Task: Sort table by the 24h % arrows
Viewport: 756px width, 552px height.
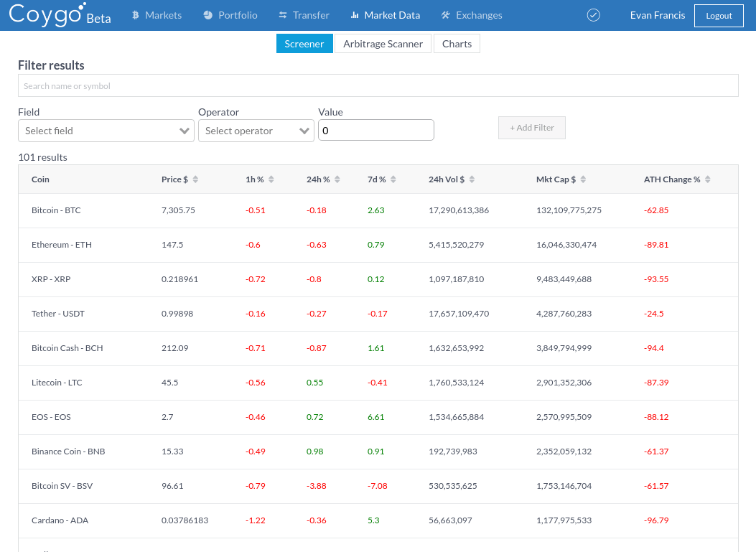Action: pyautogui.click(x=337, y=179)
